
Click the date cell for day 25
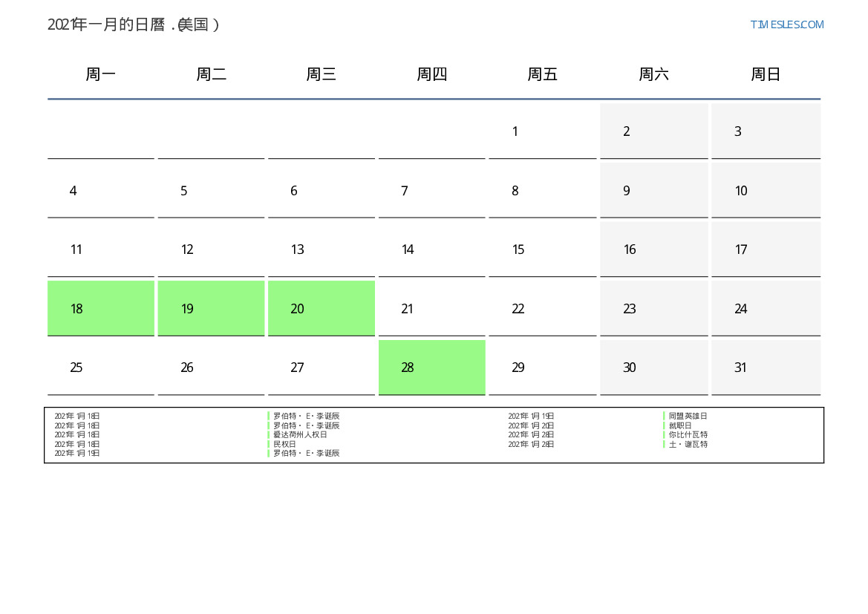tap(101, 368)
